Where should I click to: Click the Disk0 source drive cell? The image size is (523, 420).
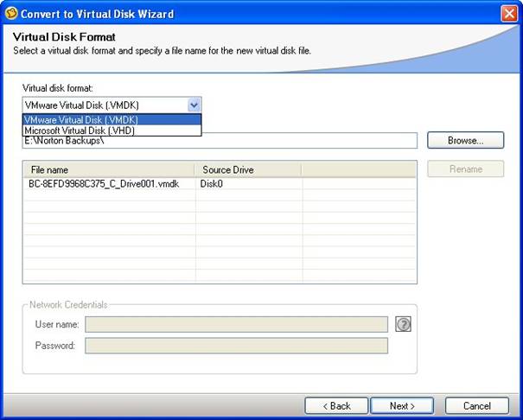[x=249, y=184]
